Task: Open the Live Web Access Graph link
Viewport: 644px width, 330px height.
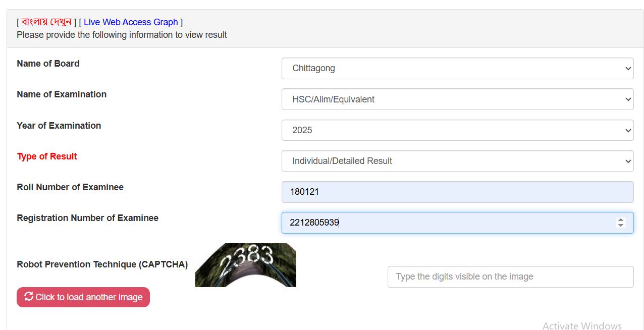Action: tap(131, 22)
